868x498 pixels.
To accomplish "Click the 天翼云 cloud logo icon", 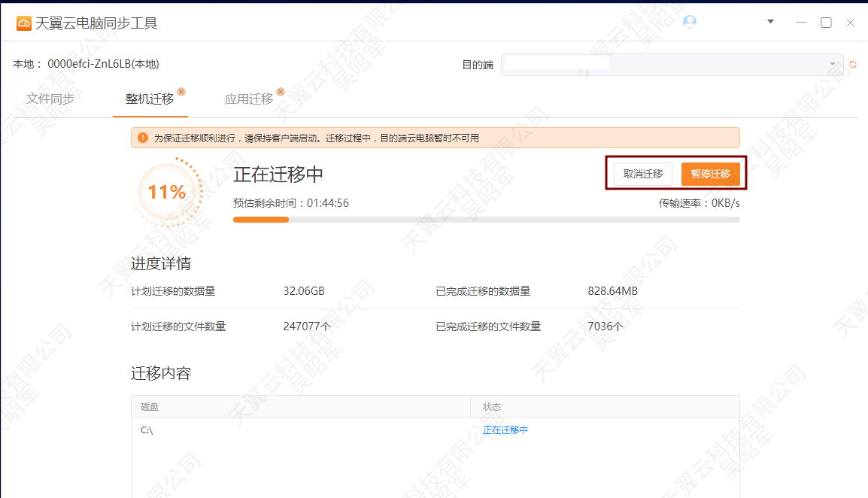I will click(x=23, y=23).
